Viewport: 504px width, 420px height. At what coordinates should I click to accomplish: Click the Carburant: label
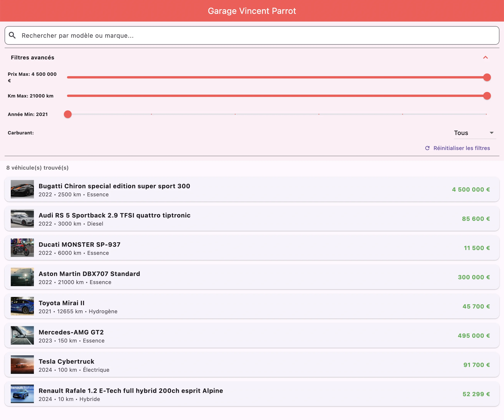[x=21, y=133]
